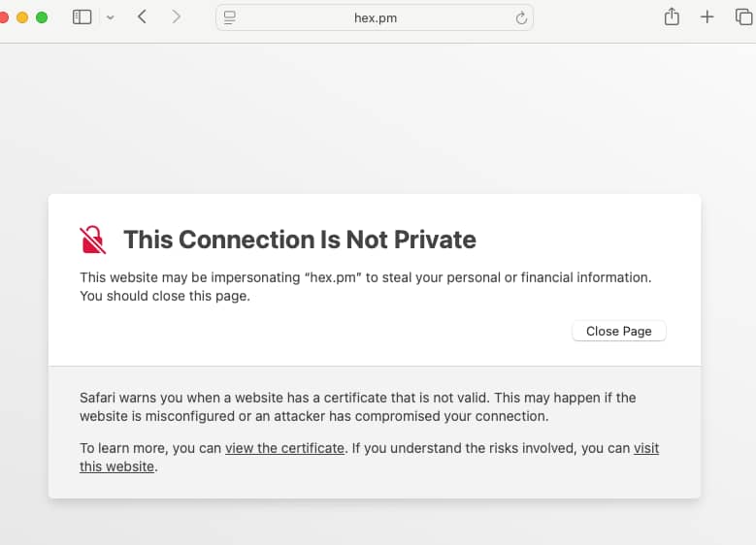Expand the sidebar tab group chevron
The height and width of the screenshot is (545, 756).
point(111,17)
